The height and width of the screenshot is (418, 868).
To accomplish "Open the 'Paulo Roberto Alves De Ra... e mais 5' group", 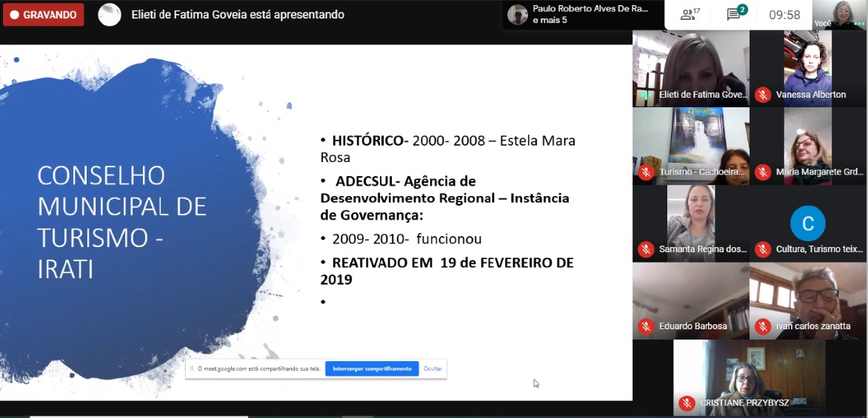I will click(x=584, y=15).
